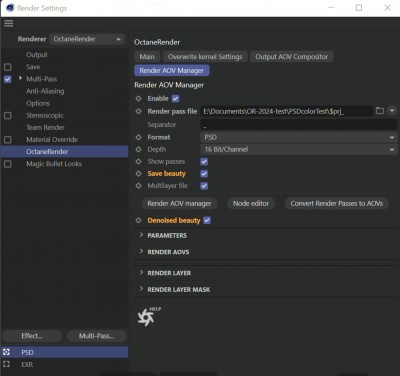The width and height of the screenshot is (400, 376).
Task: Click keyframe diamond next to Format
Action: tap(139, 137)
